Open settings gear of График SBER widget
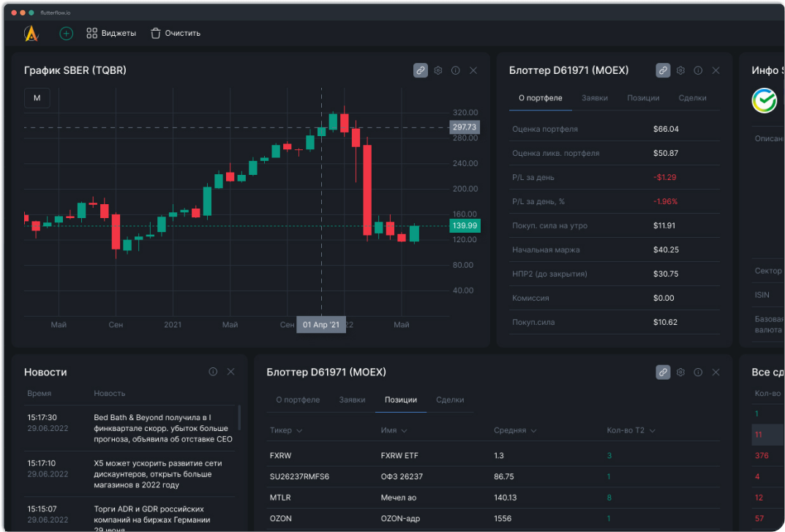The height and width of the screenshot is (532, 785). (438, 71)
